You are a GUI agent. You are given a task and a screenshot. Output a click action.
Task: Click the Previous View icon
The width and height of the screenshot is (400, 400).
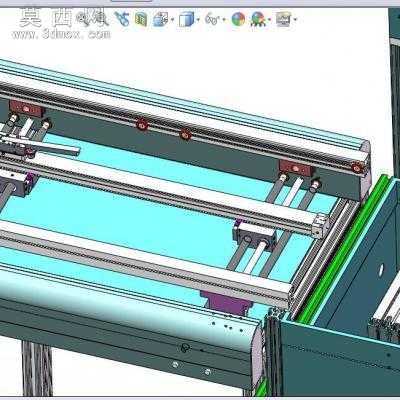(x=122, y=19)
